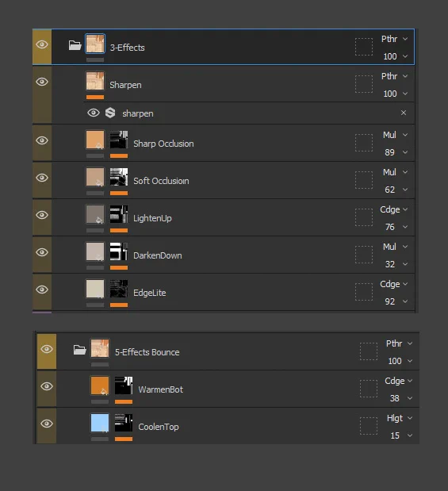Open opacity 100 dropdown for Sharpen layer
Image resolution: width=448 pixels, height=491 pixels.
(x=396, y=94)
